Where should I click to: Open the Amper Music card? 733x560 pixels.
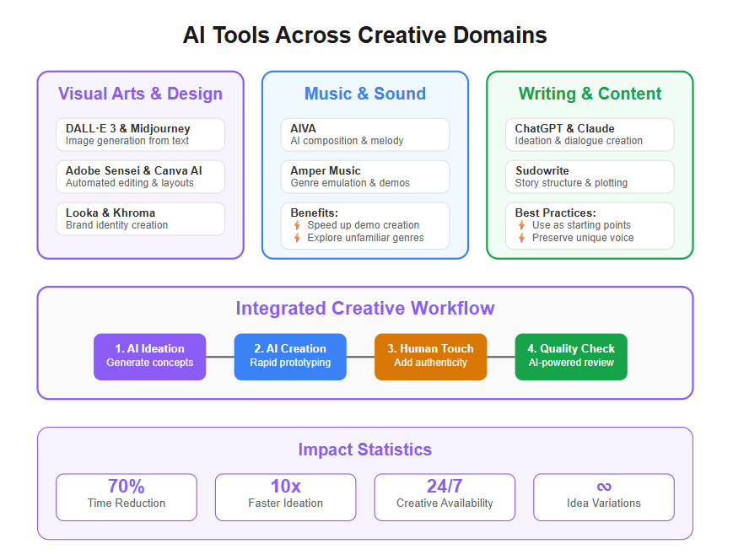point(365,177)
